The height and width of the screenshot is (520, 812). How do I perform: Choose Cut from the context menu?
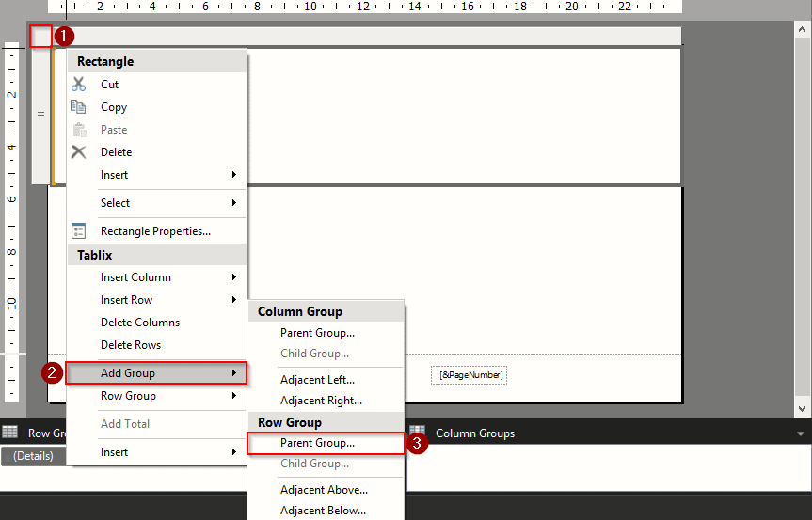coord(157,84)
